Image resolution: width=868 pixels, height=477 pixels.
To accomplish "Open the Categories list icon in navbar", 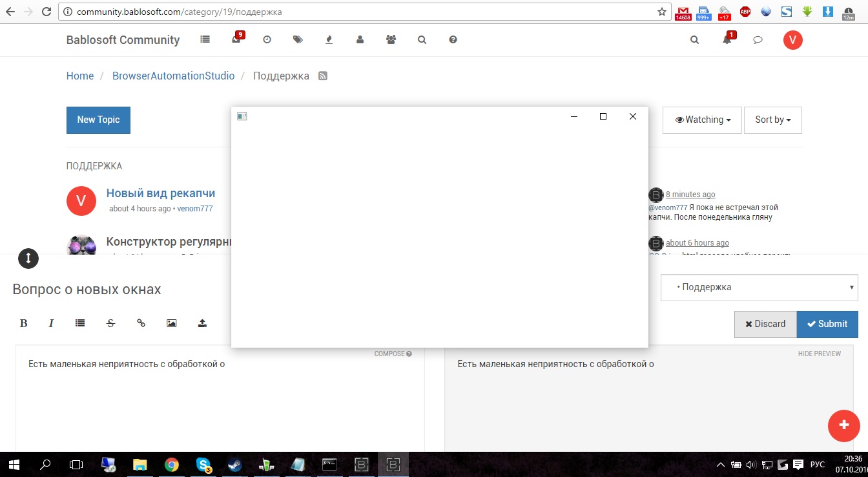I will point(205,39).
